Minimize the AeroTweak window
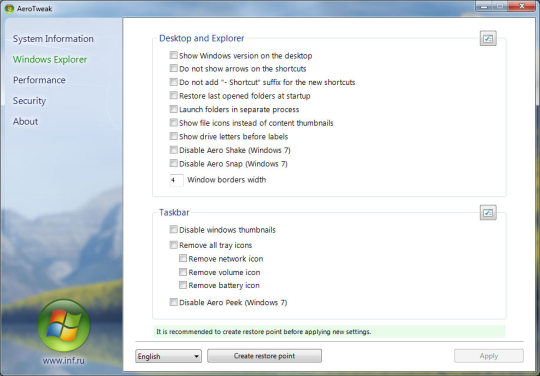The height and width of the screenshot is (376, 540). [x=484, y=7]
